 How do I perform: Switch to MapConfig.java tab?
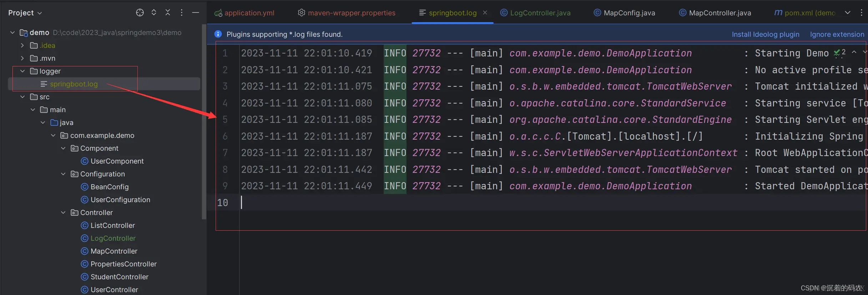pyautogui.click(x=625, y=13)
